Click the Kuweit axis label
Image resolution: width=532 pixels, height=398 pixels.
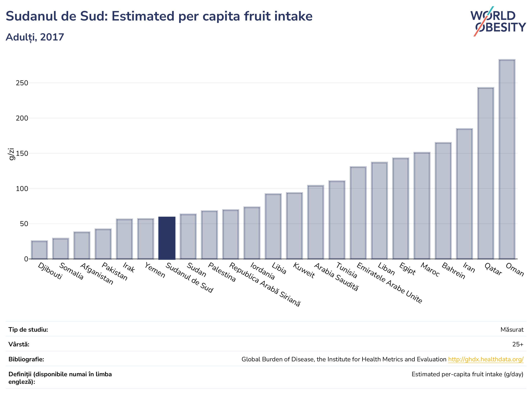(x=304, y=270)
